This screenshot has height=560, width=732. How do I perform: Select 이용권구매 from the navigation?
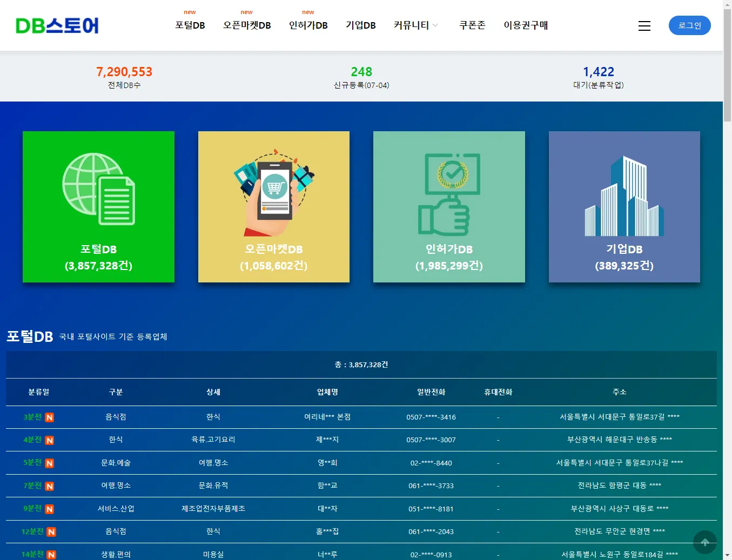(x=526, y=25)
